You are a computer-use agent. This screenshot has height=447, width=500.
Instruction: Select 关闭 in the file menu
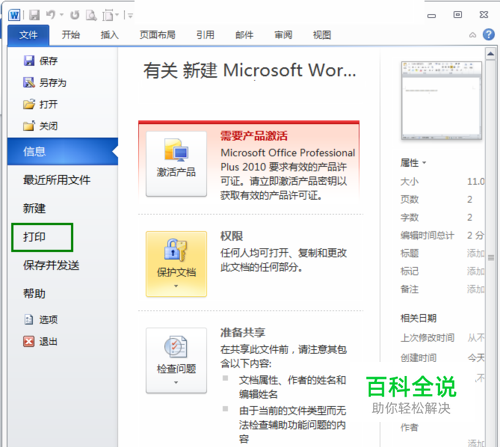pyautogui.click(x=40, y=126)
